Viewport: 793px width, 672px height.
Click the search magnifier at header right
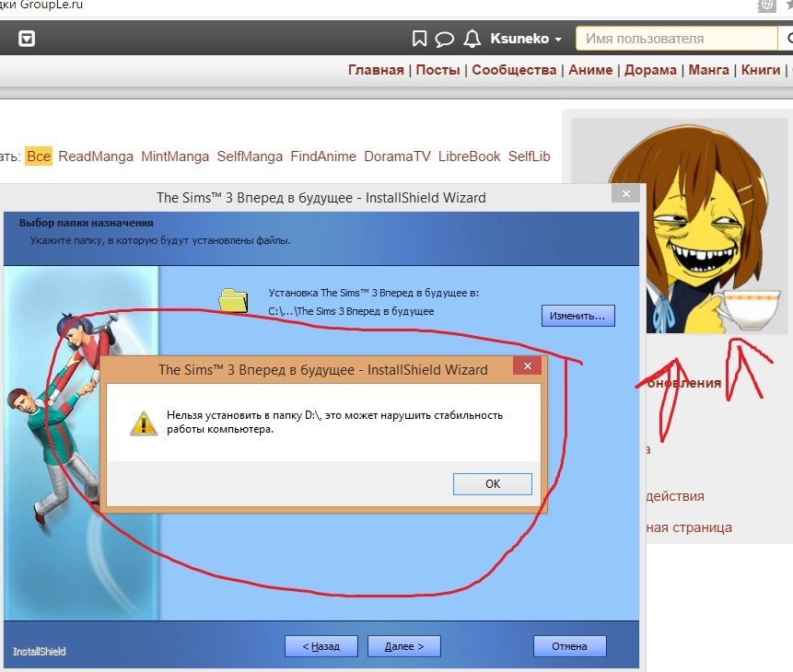(788, 39)
